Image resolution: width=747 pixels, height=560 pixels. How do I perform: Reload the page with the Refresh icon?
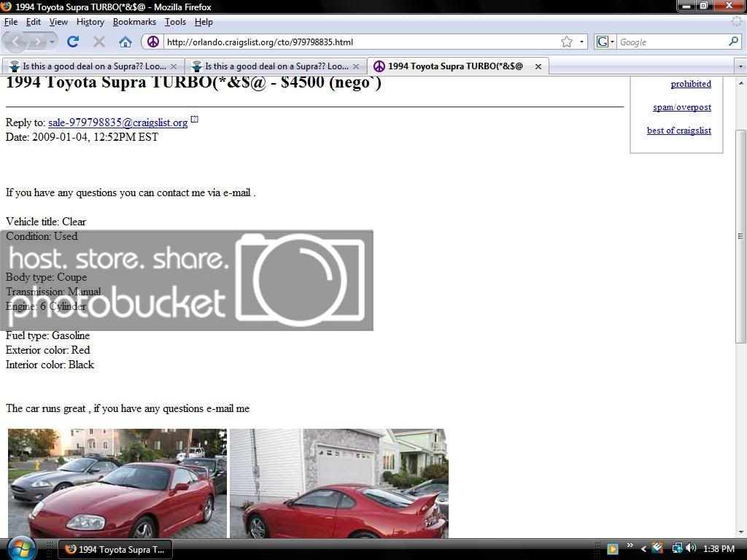(x=73, y=42)
